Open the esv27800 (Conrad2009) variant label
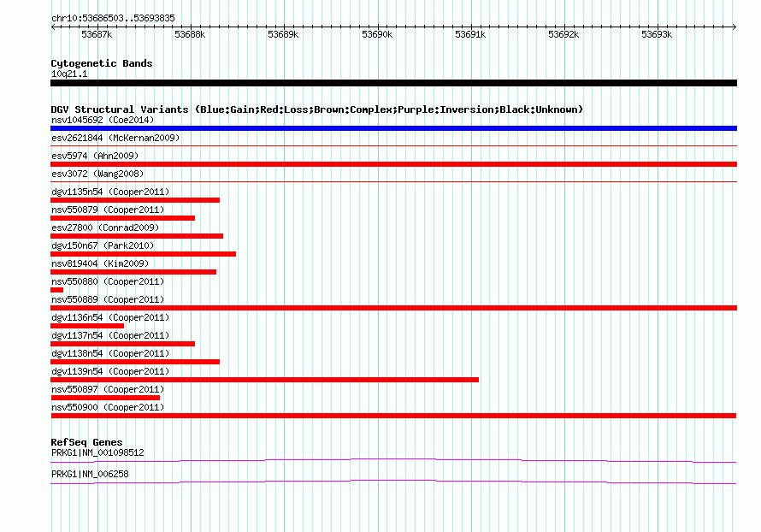This screenshot has height=532, width=761. (x=105, y=228)
